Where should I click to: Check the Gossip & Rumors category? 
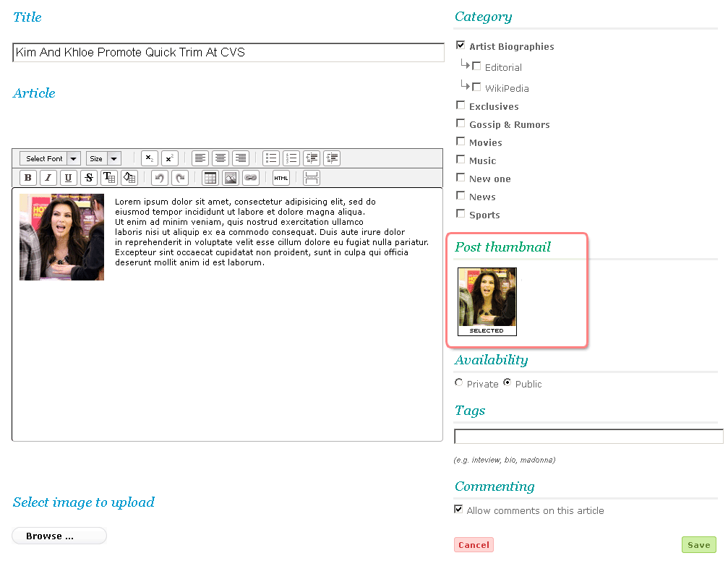coord(461,123)
